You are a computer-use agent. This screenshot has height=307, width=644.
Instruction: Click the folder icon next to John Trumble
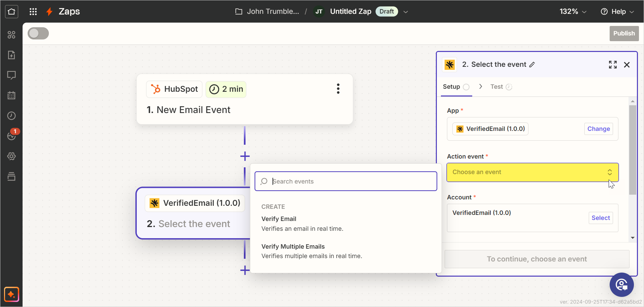coord(239,12)
